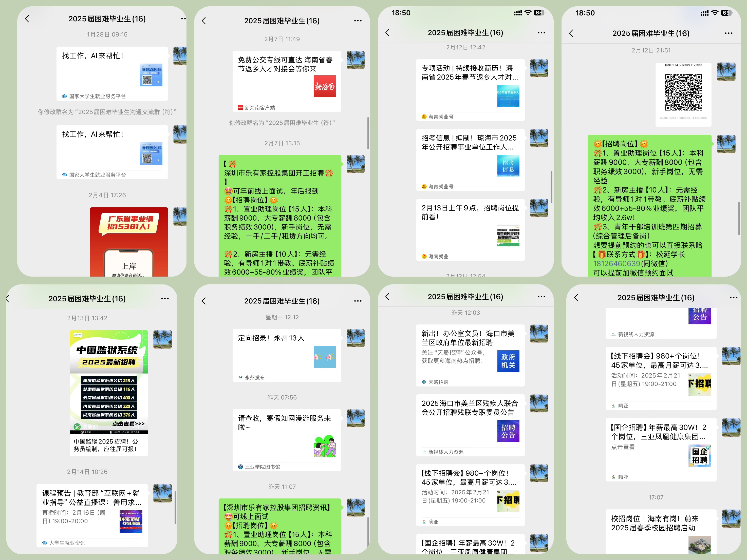Open three-dot menu in chat dated 2月13日 13:42
The width and height of the screenshot is (747, 560).
[x=165, y=299]
